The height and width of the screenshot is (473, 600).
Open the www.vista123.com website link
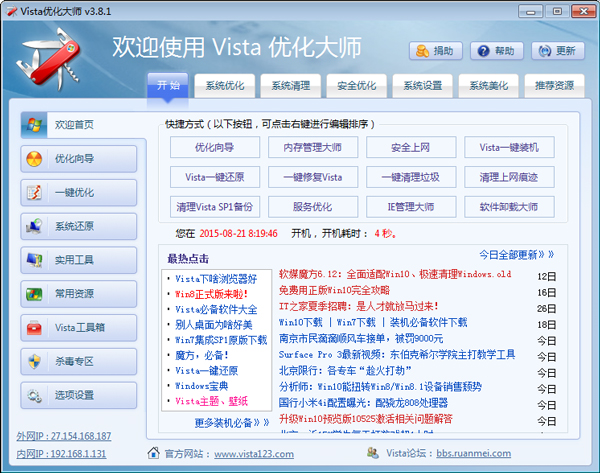[x=254, y=454]
